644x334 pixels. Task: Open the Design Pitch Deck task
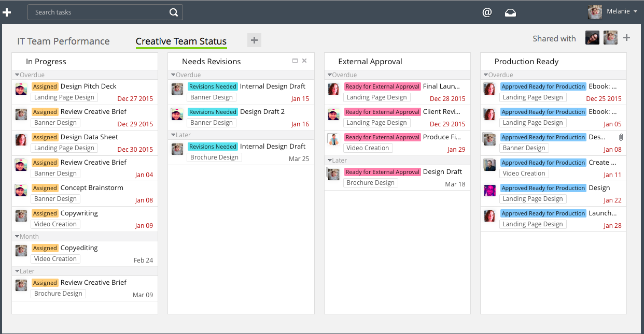(88, 86)
